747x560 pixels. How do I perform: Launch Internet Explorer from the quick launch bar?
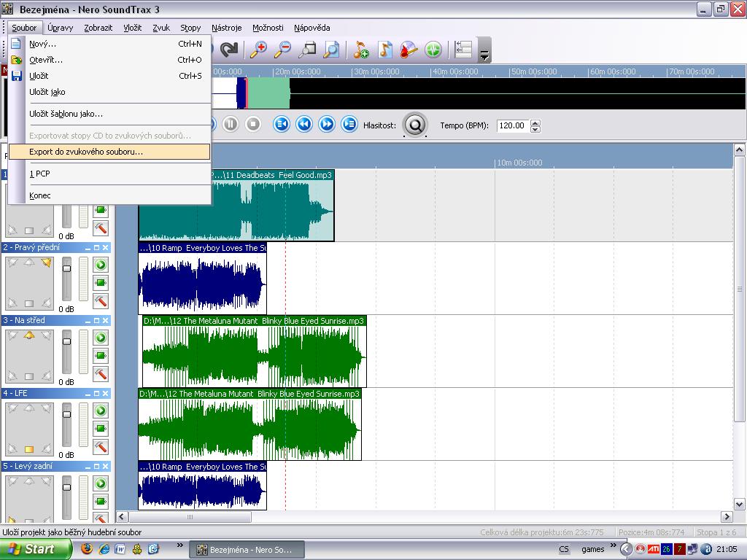pos(104,549)
